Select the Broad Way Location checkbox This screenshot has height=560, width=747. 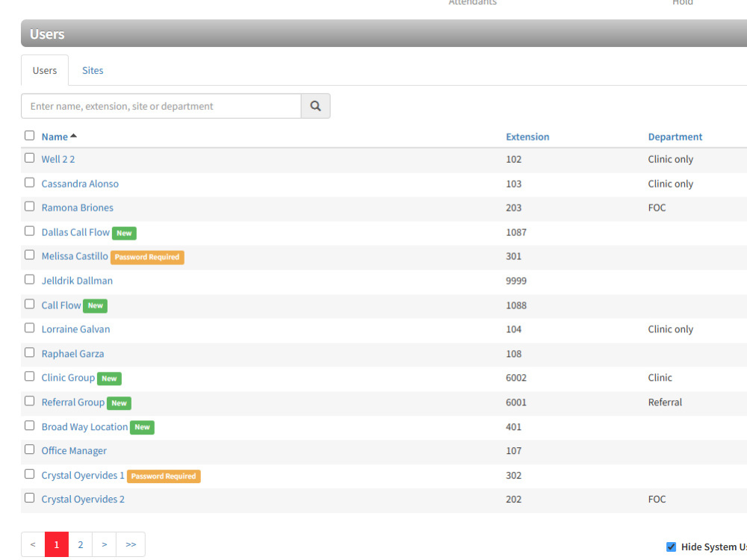point(30,426)
